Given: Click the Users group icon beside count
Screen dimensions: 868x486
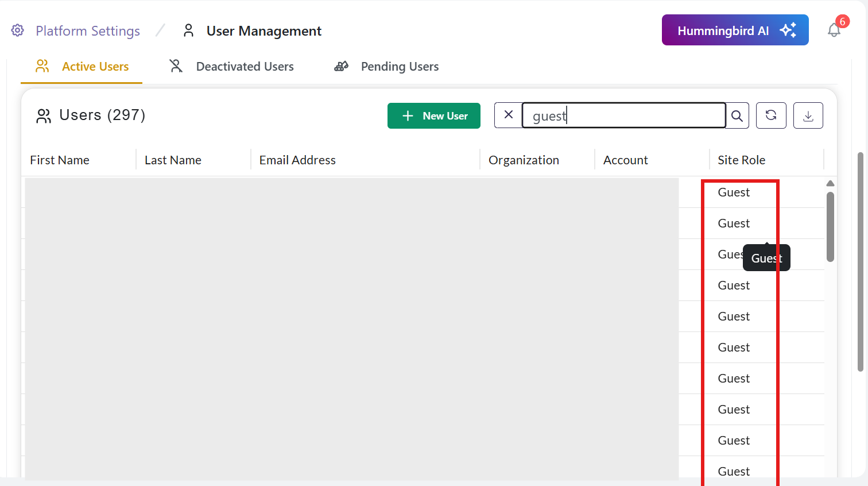Looking at the screenshot, I should 44,116.
